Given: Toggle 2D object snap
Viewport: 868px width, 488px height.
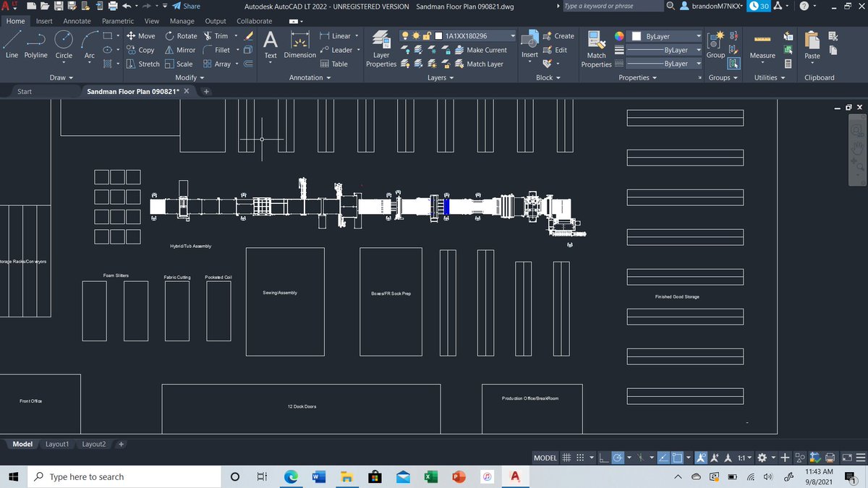Looking at the screenshot, I should 678,458.
